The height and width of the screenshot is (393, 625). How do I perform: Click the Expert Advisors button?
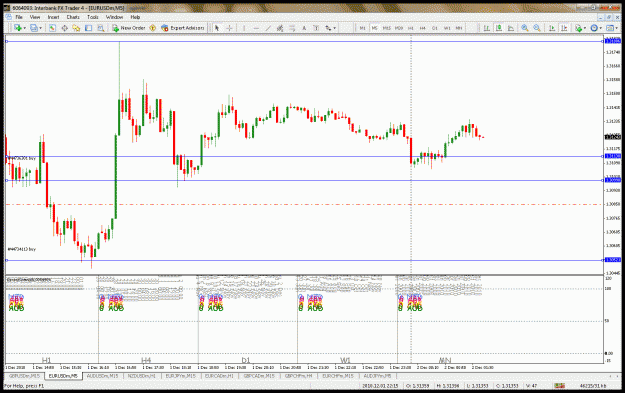coord(183,28)
